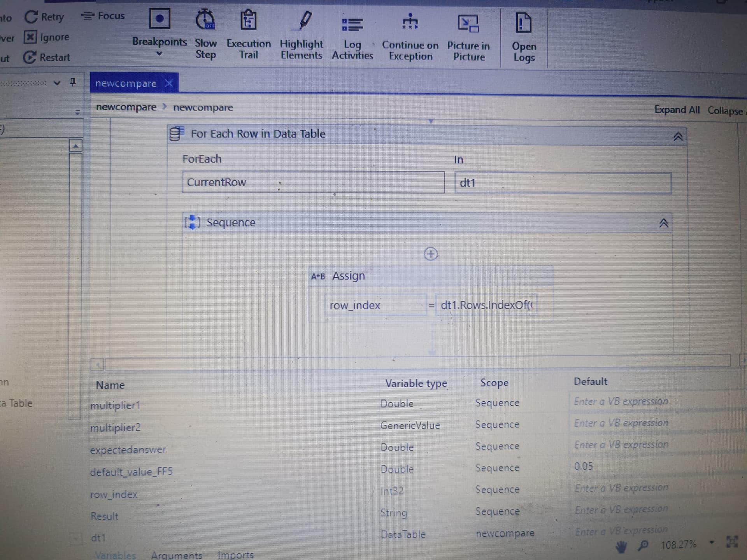Switch to the Imports tab
The height and width of the screenshot is (560, 747).
pyautogui.click(x=235, y=555)
